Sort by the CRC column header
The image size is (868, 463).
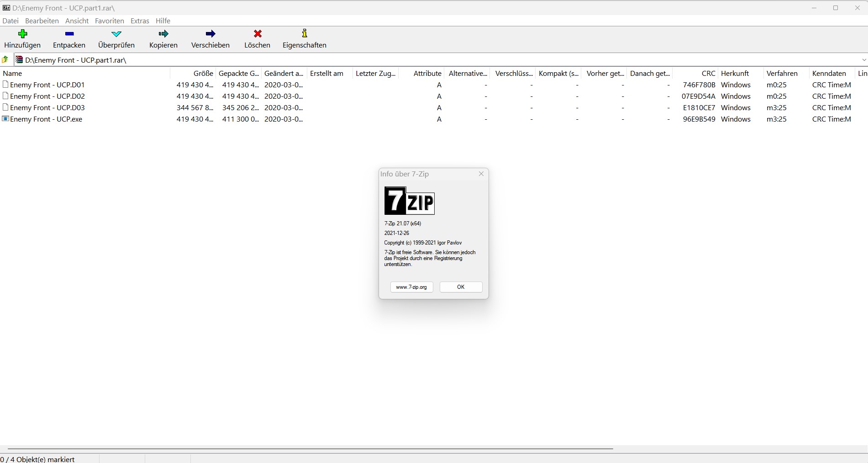[x=695, y=73]
